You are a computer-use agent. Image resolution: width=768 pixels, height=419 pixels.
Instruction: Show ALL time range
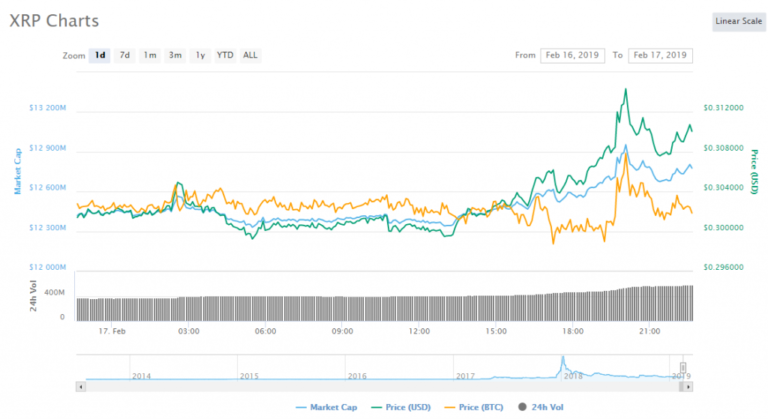[x=250, y=55]
